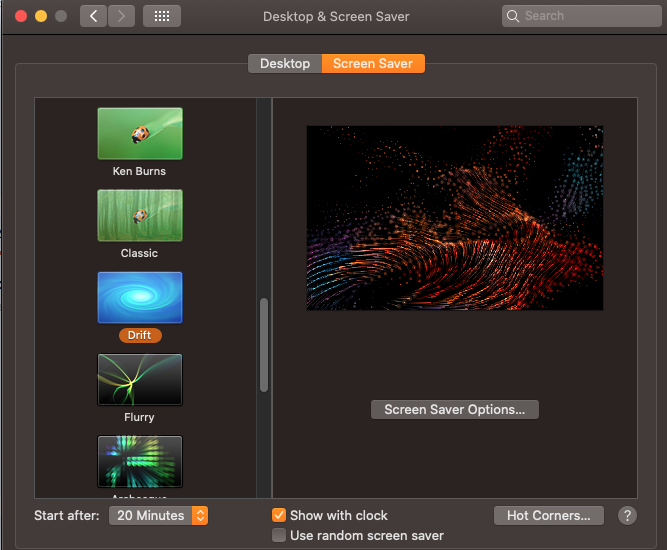This screenshot has height=550, width=667.
Task: Click the screen saver list scrollbar
Action: [264, 345]
